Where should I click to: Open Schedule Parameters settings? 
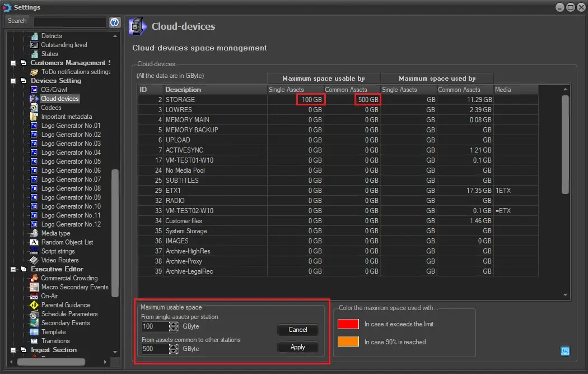69,314
